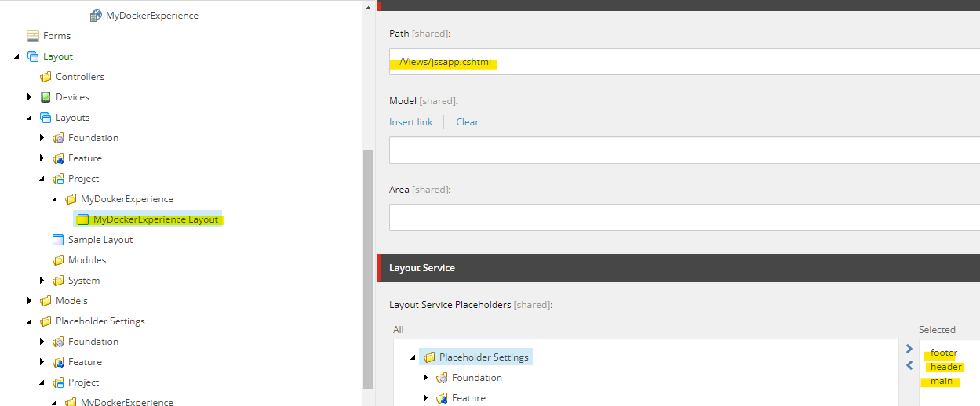This screenshot has height=406, width=980.
Task: Click Clear link for Model field
Action: point(467,122)
